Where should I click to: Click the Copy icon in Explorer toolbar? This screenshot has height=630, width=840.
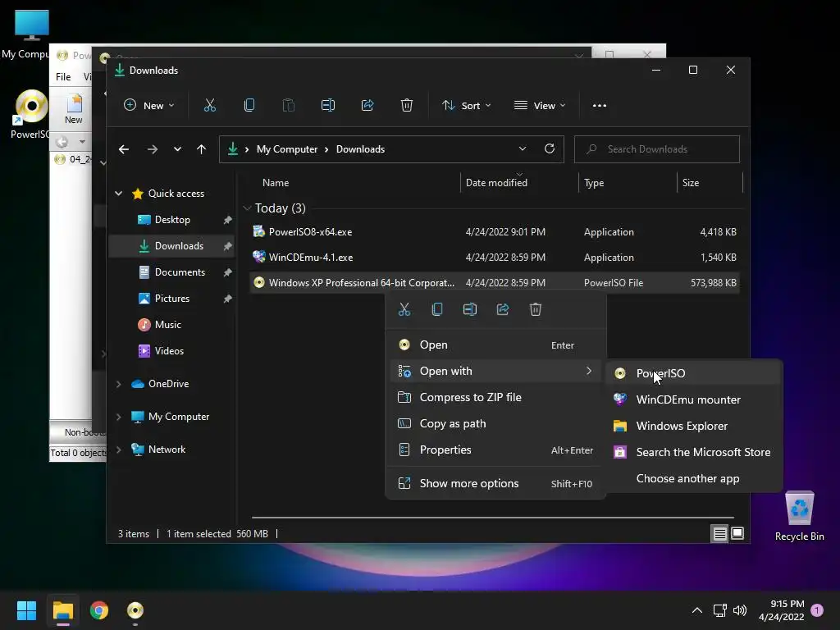point(249,106)
